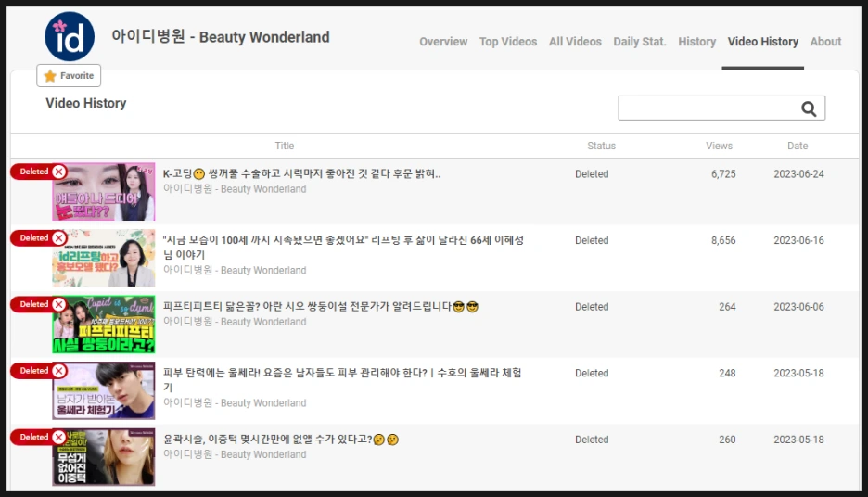Select the Video History tab
The height and width of the screenshot is (497, 868).
tap(763, 42)
